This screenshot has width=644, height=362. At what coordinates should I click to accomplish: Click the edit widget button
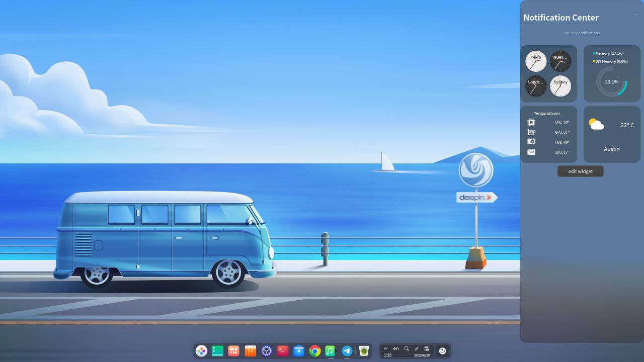tap(581, 171)
